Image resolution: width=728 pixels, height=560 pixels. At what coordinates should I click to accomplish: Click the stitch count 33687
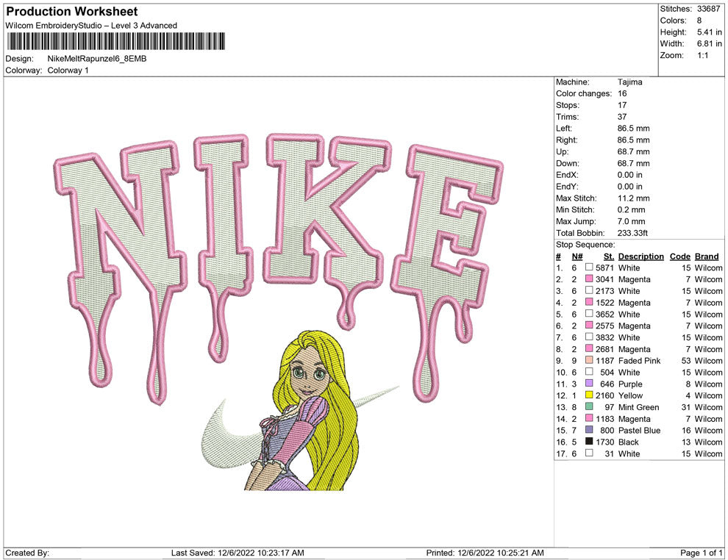(708, 9)
